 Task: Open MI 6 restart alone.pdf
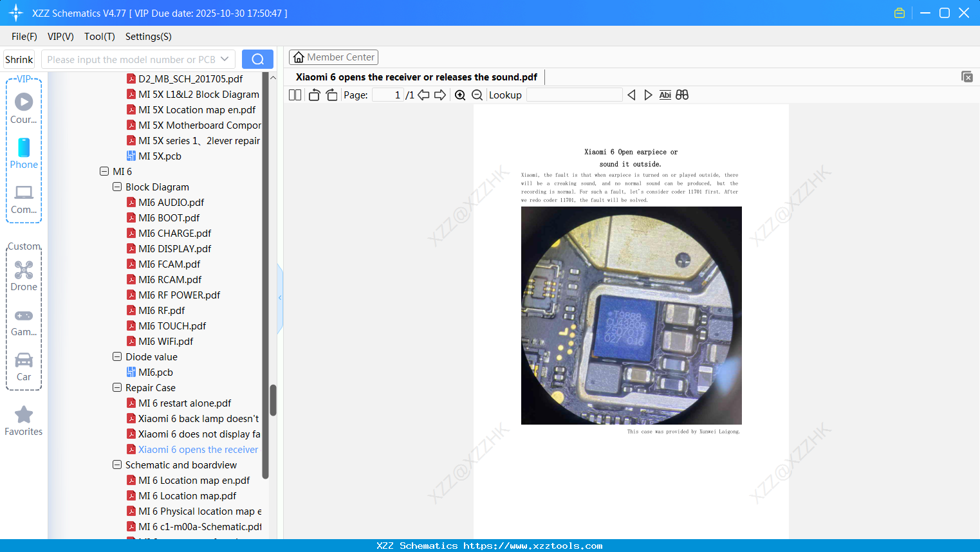(185, 403)
